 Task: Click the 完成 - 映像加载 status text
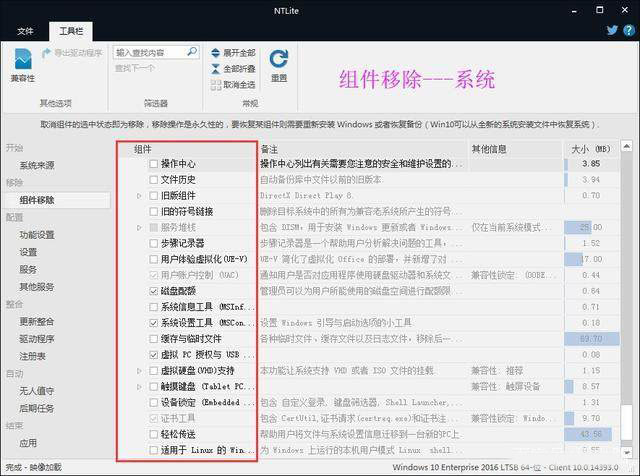click(x=33, y=467)
